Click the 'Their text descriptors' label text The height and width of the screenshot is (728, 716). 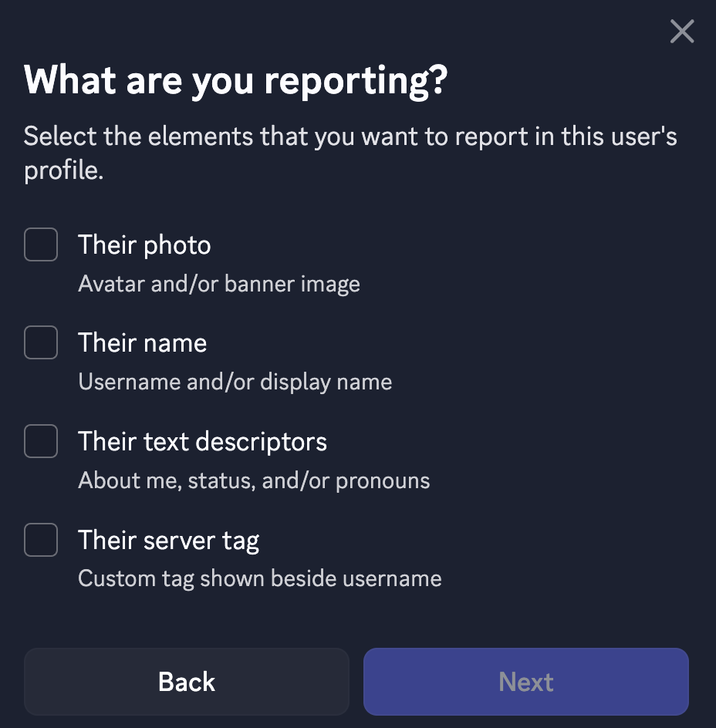202,442
